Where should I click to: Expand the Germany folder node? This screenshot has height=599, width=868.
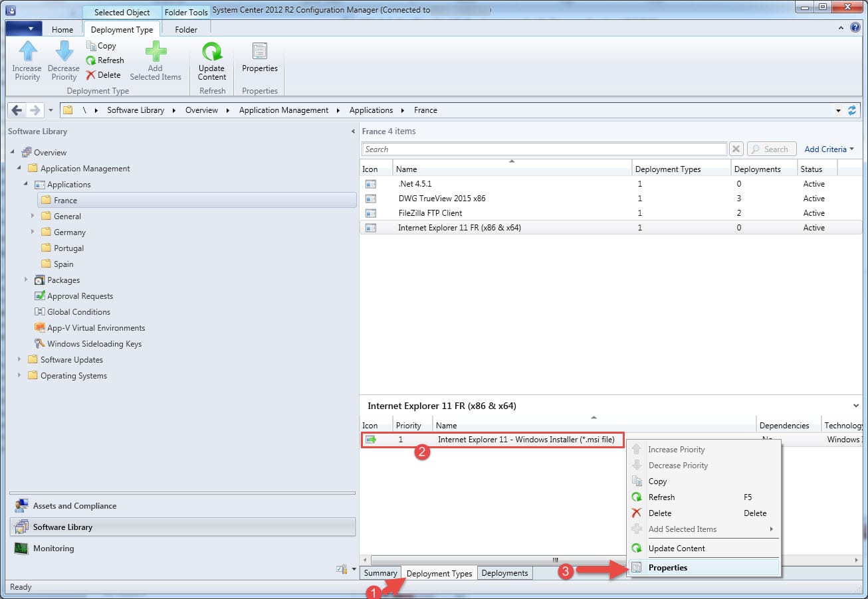click(33, 232)
